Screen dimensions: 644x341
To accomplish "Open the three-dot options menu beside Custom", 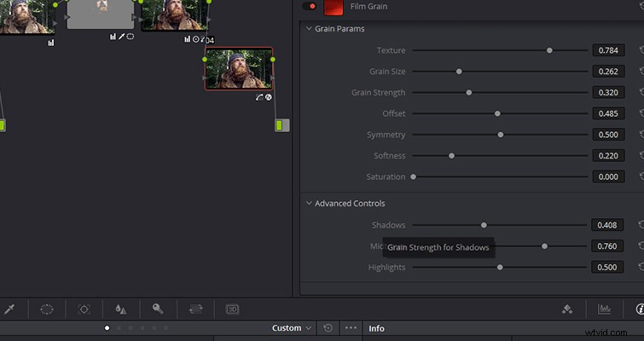I will tap(351, 328).
